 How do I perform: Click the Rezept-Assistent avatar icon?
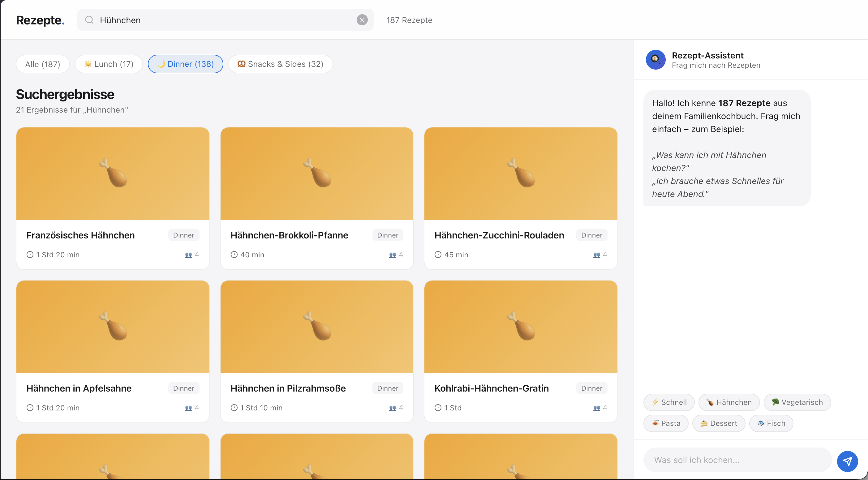coord(655,60)
